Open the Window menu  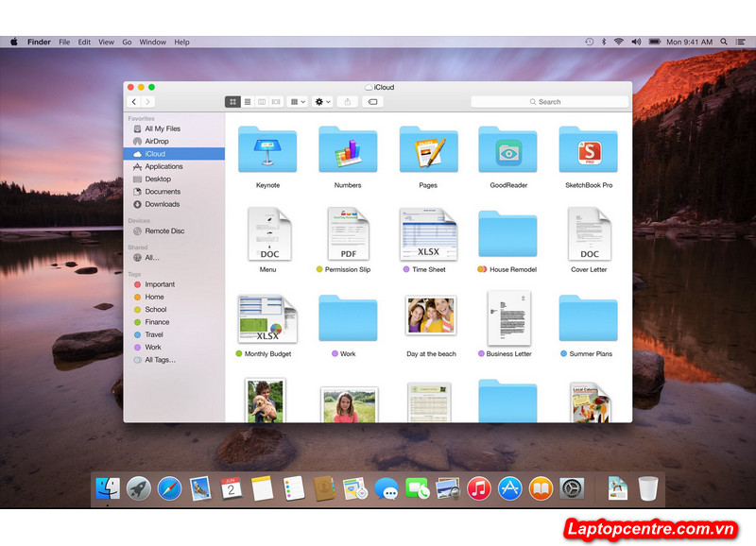pos(153,42)
